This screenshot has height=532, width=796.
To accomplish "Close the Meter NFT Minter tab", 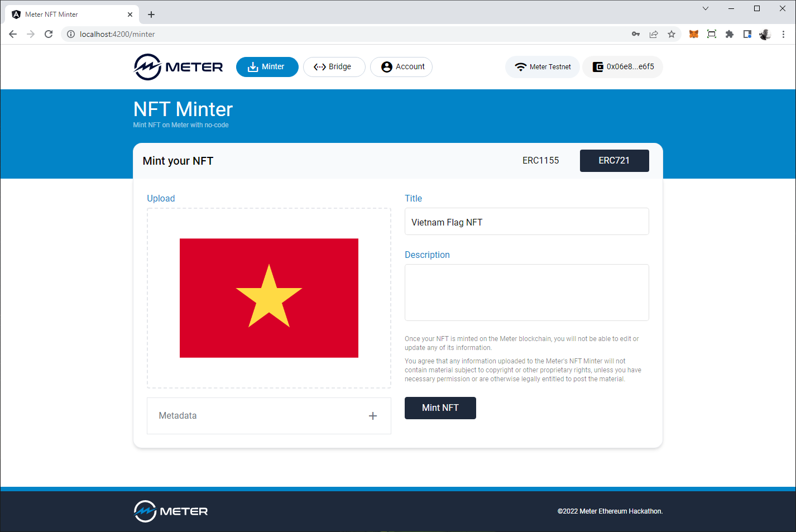I will click(130, 15).
